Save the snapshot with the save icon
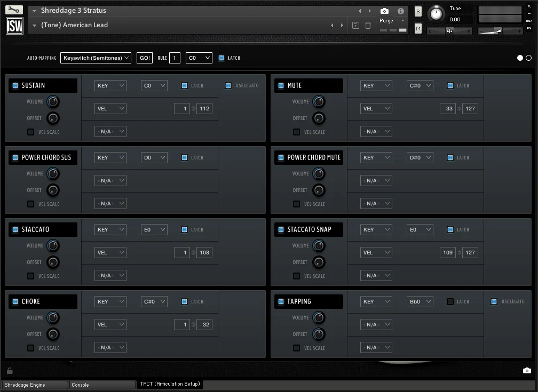Viewport: 538px width, 392px height. point(355,25)
